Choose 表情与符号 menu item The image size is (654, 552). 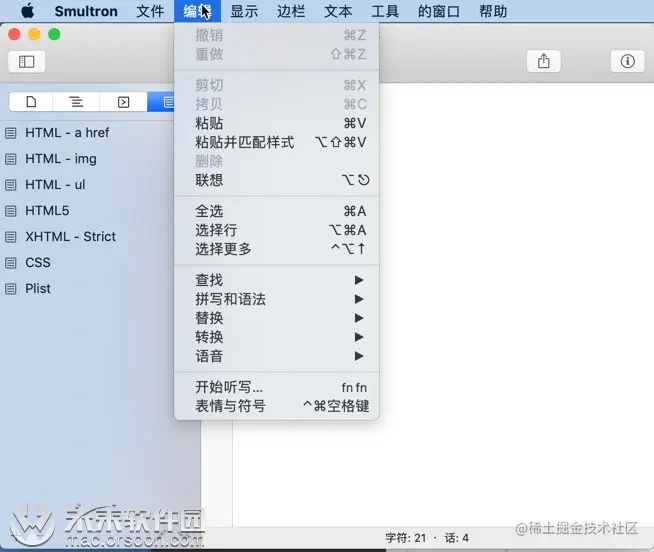coord(277,406)
